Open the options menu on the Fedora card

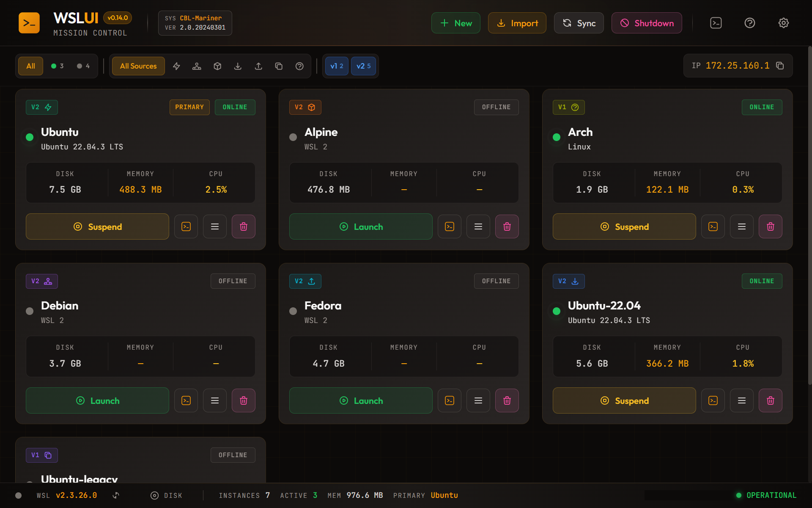tap(478, 400)
